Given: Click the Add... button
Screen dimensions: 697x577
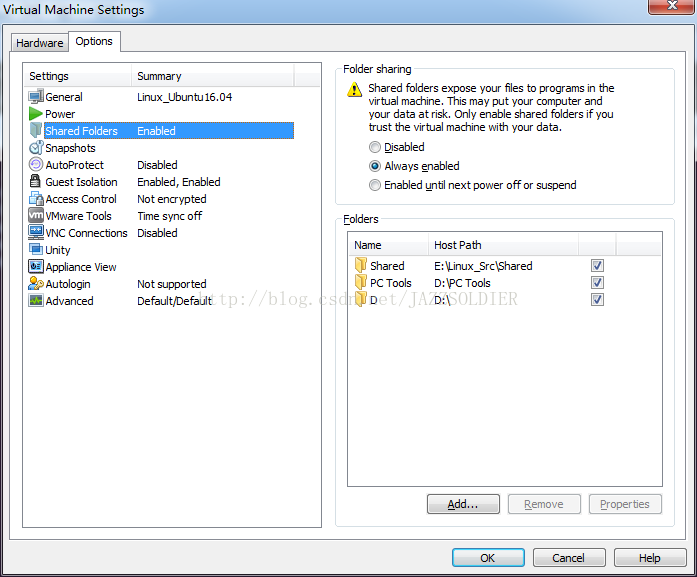Looking at the screenshot, I should coord(463,504).
